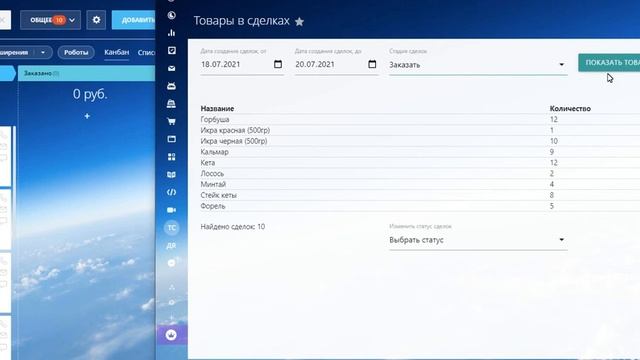Switch to the Список tab

(x=146, y=52)
